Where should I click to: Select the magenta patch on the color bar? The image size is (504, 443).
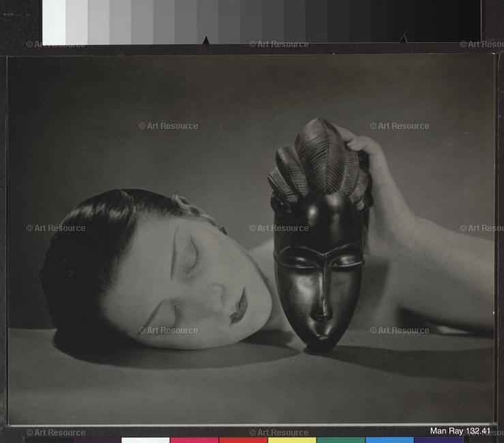(194, 440)
